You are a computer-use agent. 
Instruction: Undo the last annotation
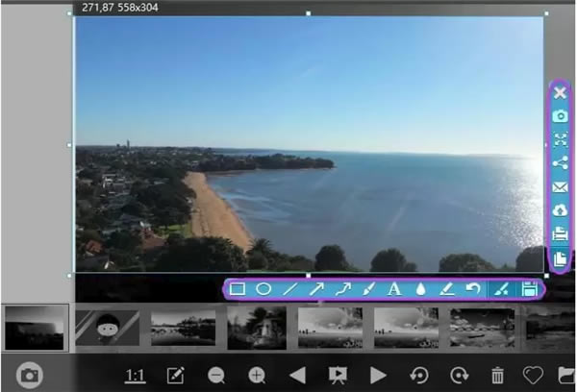click(473, 288)
